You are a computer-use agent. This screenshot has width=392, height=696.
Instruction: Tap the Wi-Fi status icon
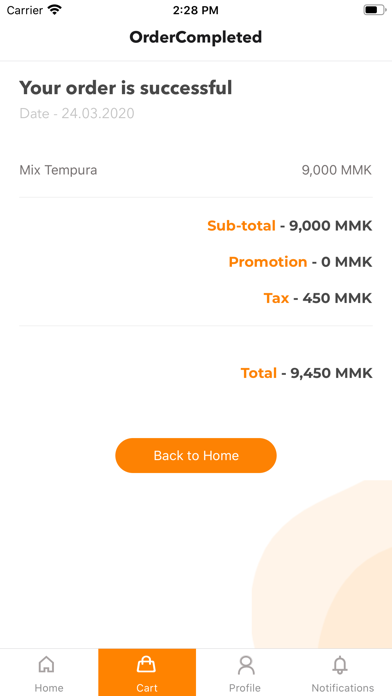click(x=55, y=10)
